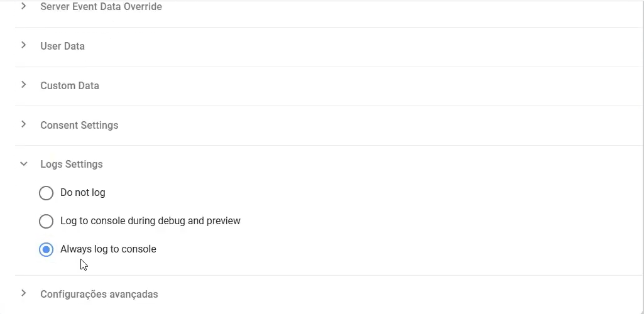
Task: Click the Configurações avançadas chevron icon
Action: point(24,293)
